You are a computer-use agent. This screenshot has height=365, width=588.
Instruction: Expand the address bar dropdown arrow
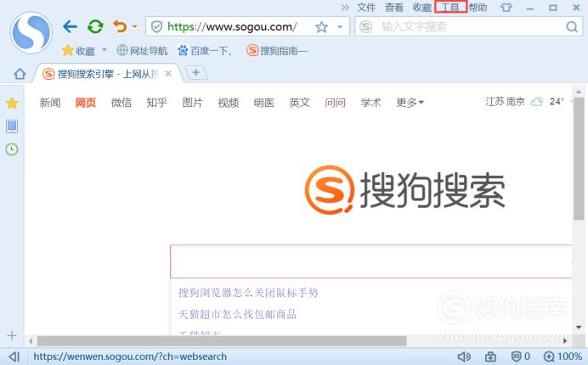tap(340, 27)
